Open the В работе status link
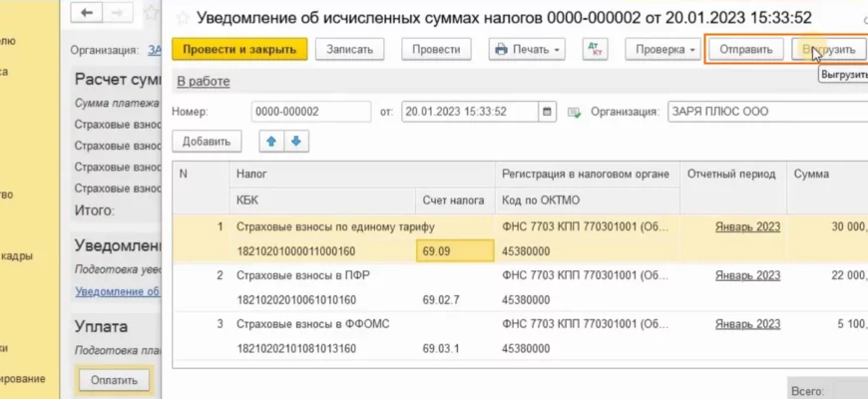Image resolution: width=868 pixels, height=399 pixels. (x=204, y=82)
